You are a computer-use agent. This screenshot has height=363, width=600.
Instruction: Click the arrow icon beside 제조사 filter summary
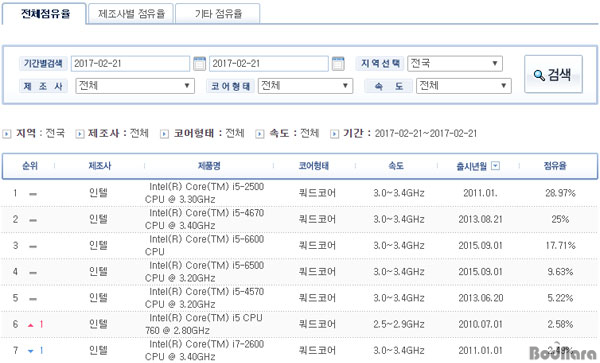[x=80, y=134]
